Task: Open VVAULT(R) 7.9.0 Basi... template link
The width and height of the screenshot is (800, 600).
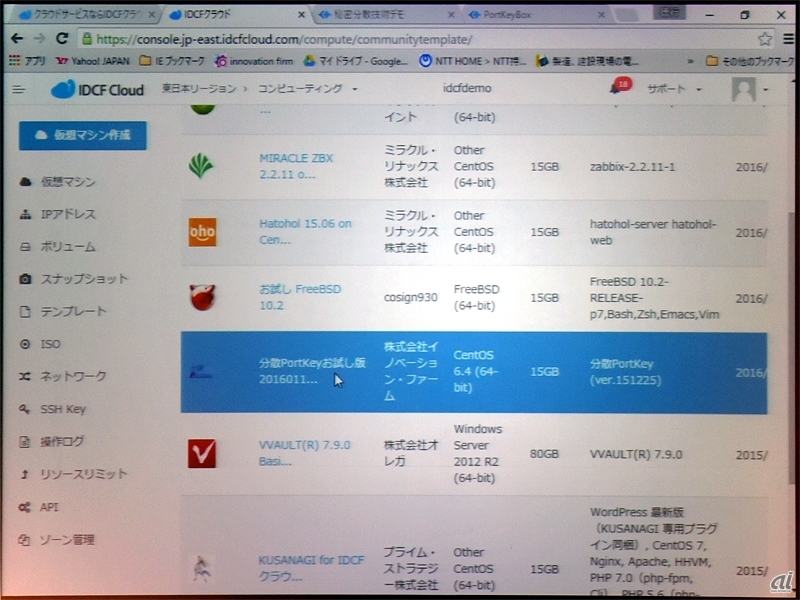Action: [305, 453]
